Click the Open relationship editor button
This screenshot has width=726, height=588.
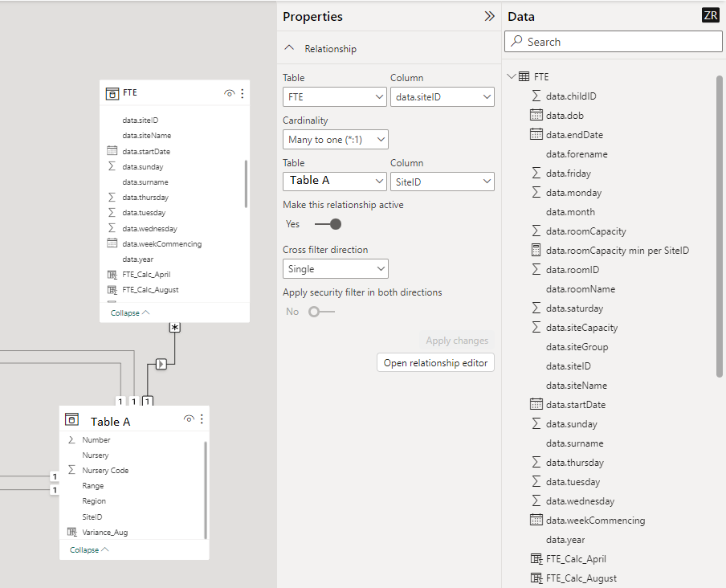pos(435,362)
